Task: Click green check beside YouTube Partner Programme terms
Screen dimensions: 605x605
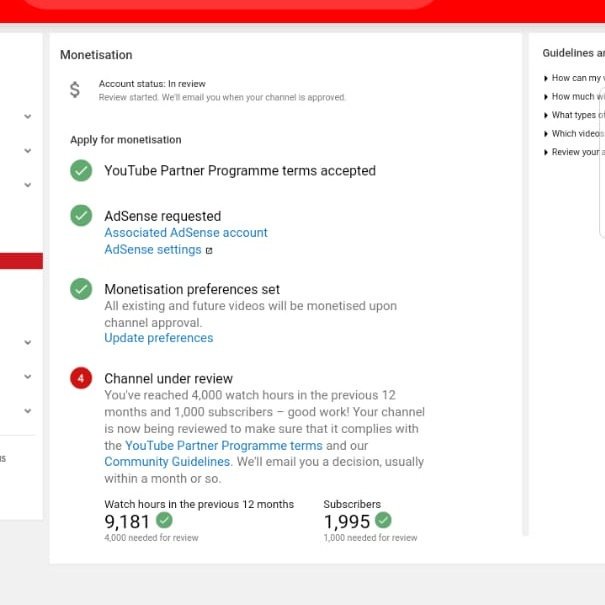Action: (x=81, y=171)
